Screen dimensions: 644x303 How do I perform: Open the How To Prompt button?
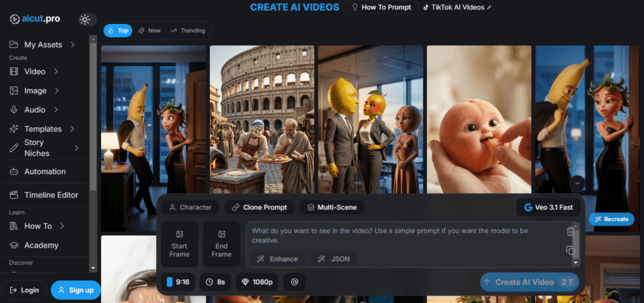380,8
